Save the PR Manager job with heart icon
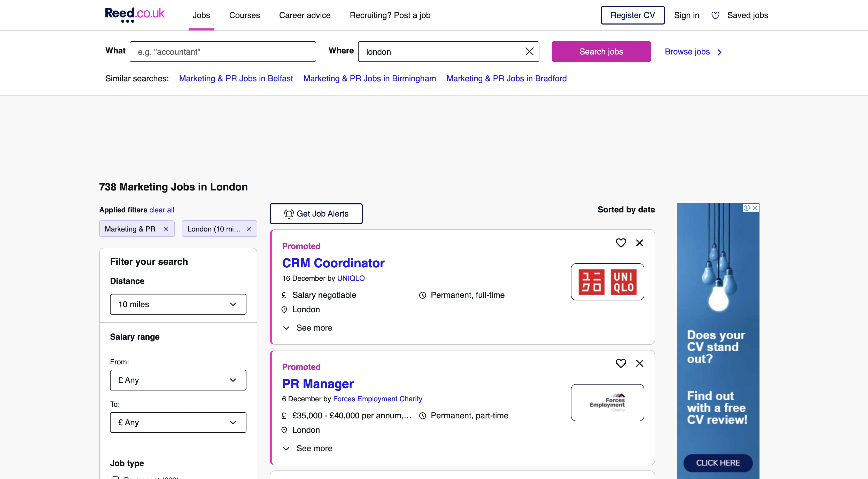This screenshot has height=479, width=868. 621,363
